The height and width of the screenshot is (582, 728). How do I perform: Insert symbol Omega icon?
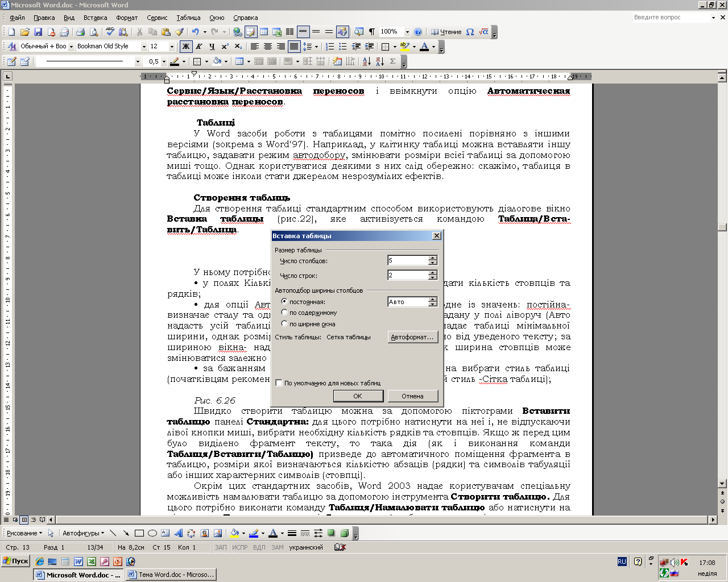click(x=470, y=32)
